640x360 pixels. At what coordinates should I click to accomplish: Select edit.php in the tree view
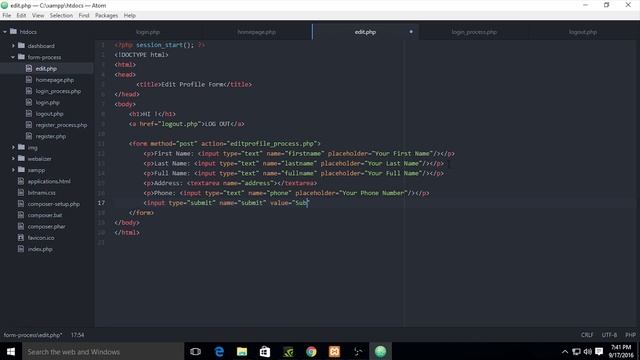(46, 69)
